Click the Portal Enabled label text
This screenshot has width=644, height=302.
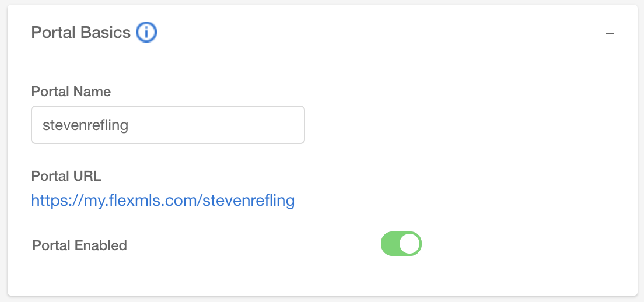[80, 245]
